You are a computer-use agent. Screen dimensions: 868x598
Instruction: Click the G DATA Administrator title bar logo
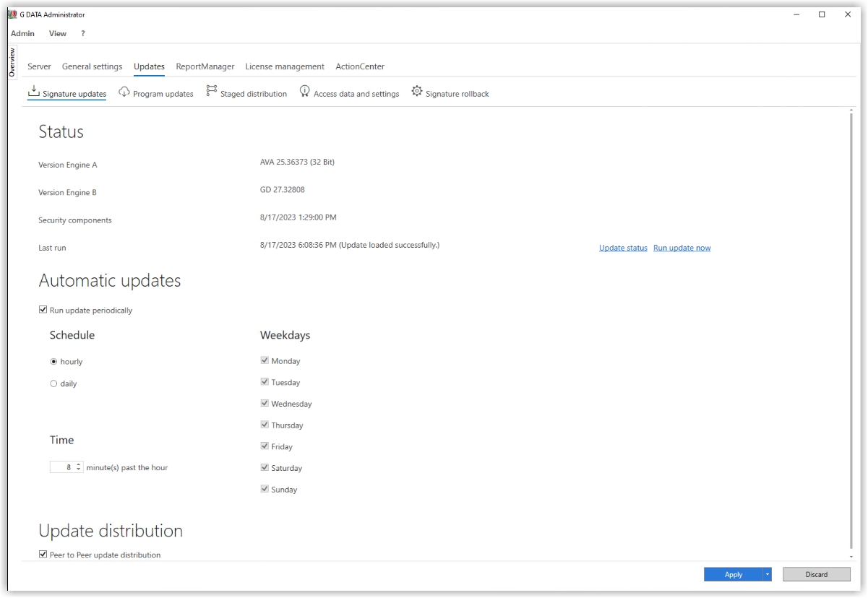coord(12,14)
